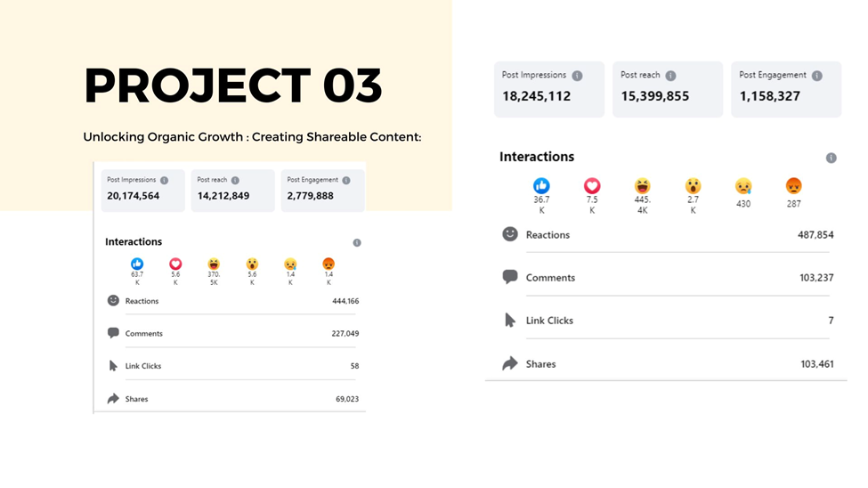Select the Haha reaction showing 370.5K
This screenshot has height=488, width=868.
pos(214,264)
